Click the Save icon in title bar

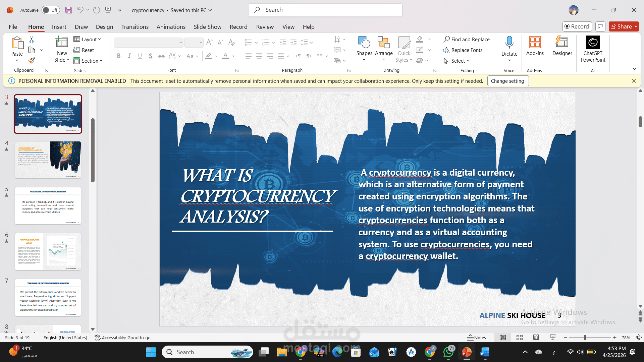69,10
